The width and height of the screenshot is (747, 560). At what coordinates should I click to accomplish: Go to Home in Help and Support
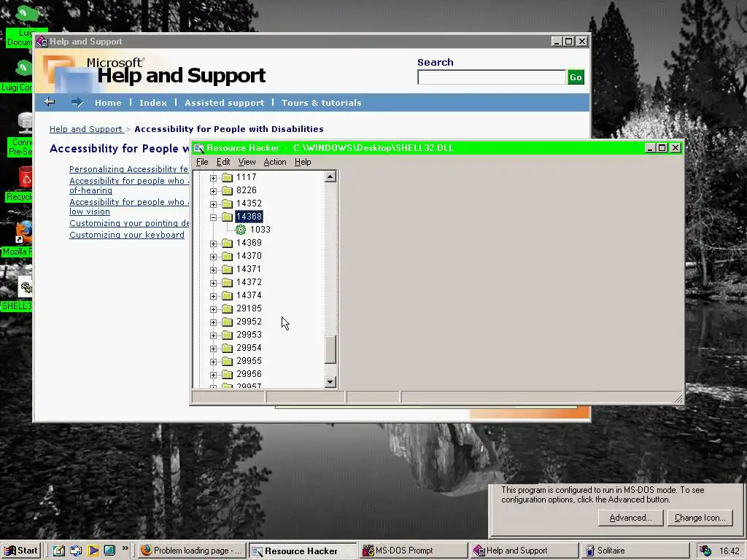coord(108,102)
